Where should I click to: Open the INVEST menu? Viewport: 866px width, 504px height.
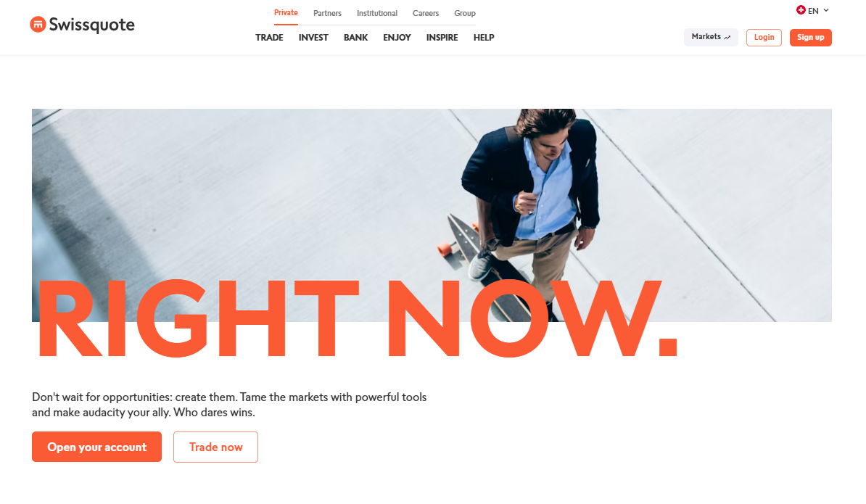(x=313, y=38)
